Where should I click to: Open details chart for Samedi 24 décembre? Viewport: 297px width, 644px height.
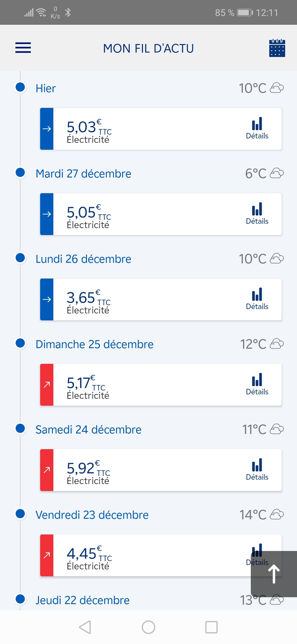257,470
